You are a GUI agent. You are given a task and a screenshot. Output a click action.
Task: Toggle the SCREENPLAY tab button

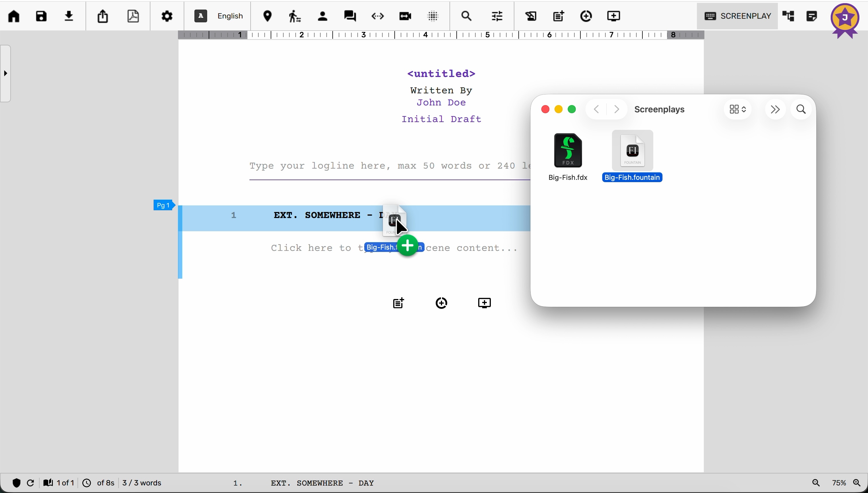pos(737,16)
